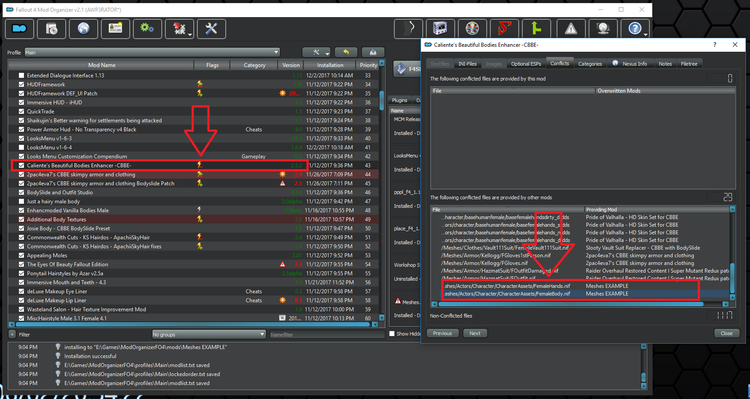Sort by Mod Name column header
Image resolution: width=750 pixels, height=399 pixels.
click(x=101, y=65)
